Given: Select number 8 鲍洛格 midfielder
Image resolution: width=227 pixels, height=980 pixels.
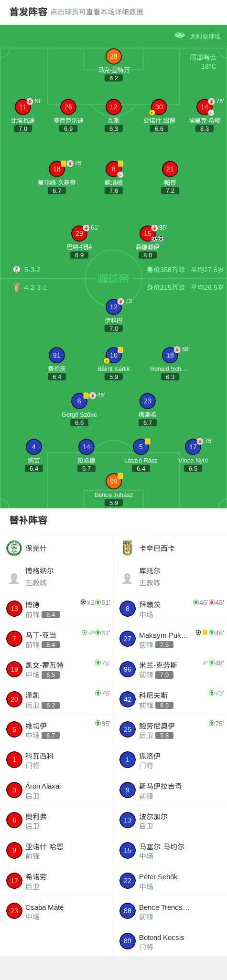Looking at the screenshot, I should (114, 169).
